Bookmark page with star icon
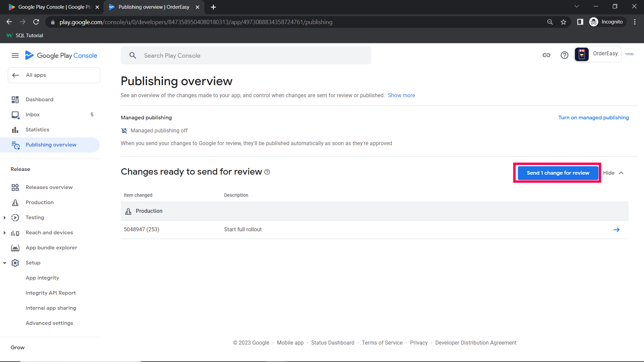 click(563, 22)
